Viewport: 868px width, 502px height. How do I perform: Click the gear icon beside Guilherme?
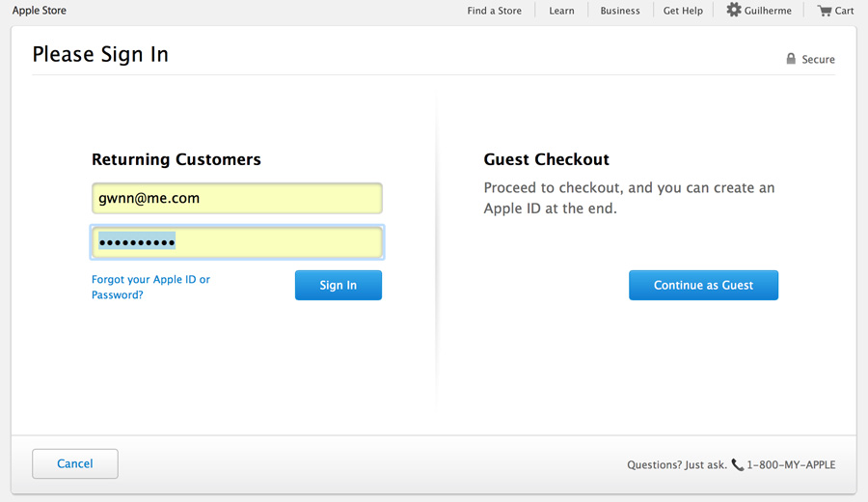click(x=734, y=10)
